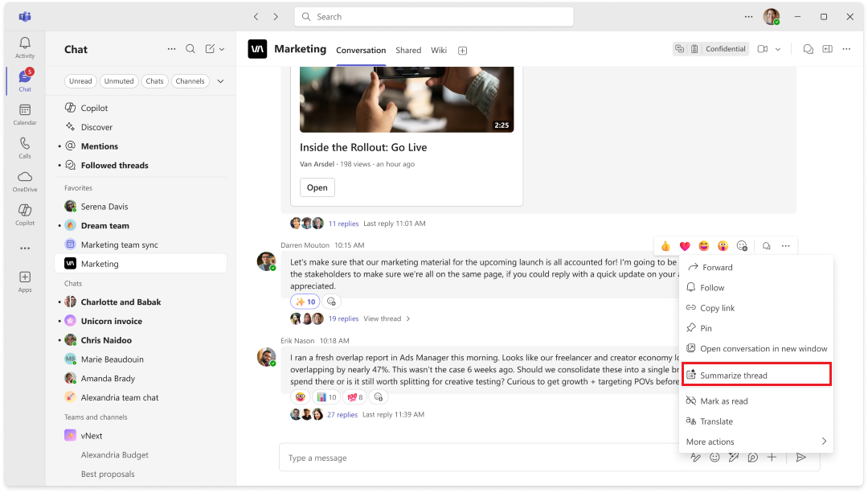Toggle the thumbs up reaction on Darren's message
Image resolution: width=868 pixels, height=493 pixels.
click(665, 245)
